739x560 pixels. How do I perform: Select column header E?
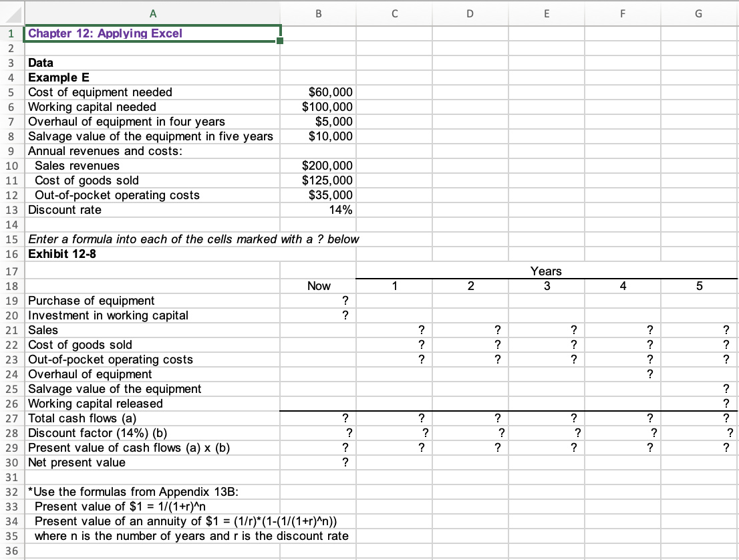pos(547,13)
